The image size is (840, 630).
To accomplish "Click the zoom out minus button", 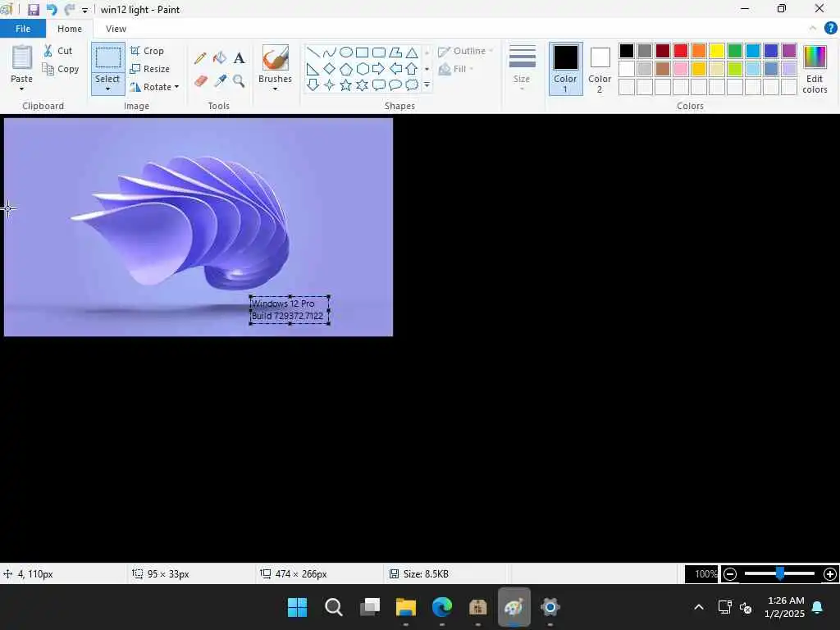I will point(729,574).
